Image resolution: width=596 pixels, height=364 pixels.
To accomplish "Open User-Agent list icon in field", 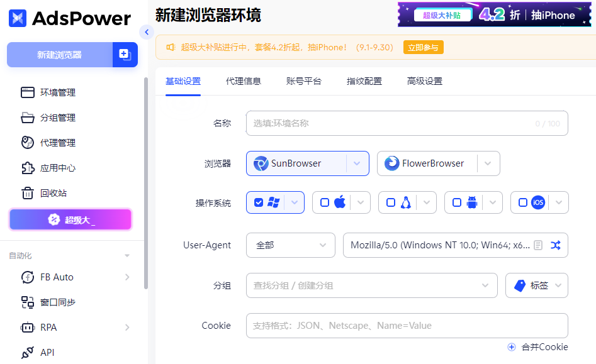I will coord(538,245).
